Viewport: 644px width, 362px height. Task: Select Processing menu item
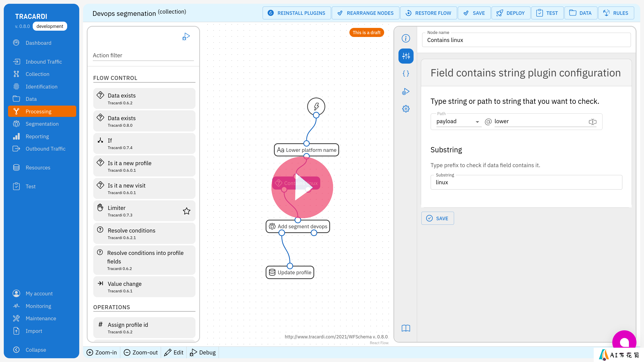pos(42,111)
